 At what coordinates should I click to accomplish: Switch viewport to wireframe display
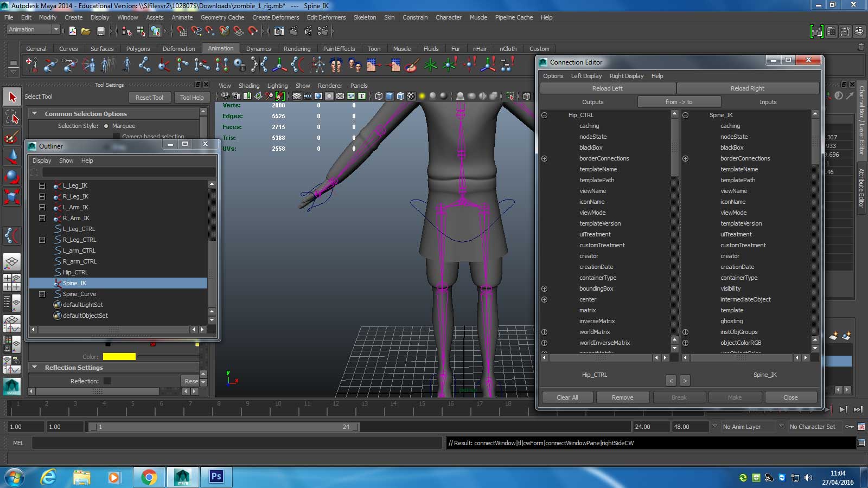click(x=379, y=96)
